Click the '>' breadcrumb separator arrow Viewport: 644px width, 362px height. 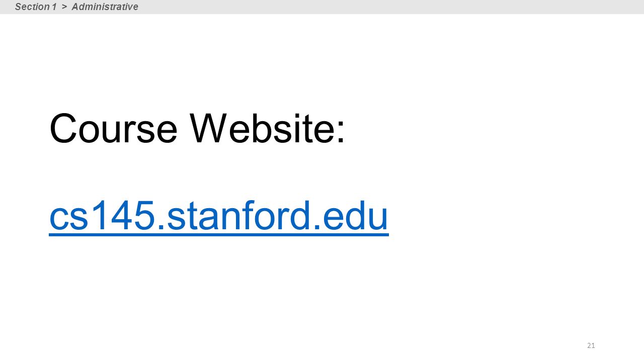click(x=64, y=7)
